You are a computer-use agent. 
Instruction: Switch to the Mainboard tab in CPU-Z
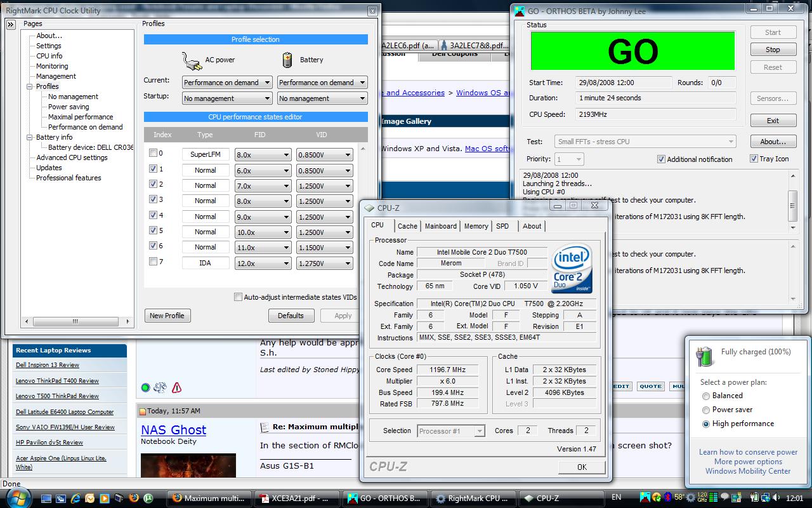[441, 226]
